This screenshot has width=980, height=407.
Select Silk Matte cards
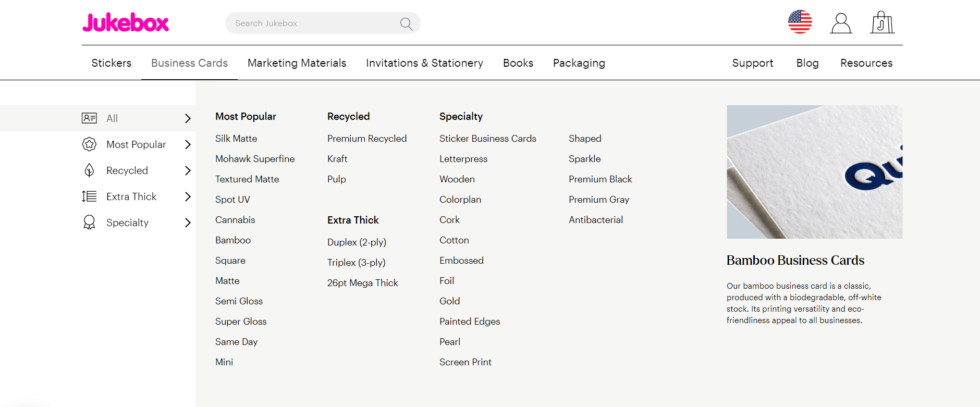[x=236, y=139]
